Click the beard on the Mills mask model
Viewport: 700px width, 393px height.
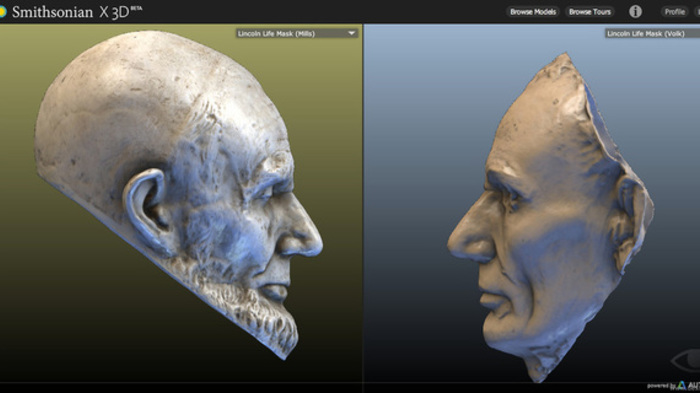(250, 308)
